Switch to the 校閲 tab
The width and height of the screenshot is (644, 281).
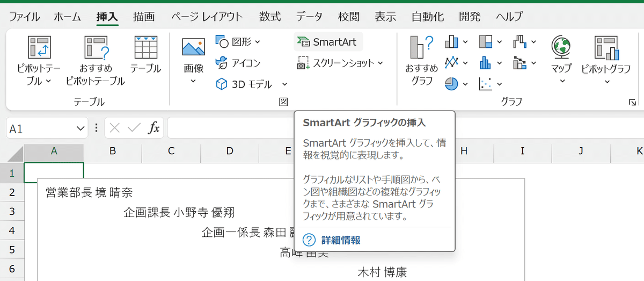click(x=349, y=17)
